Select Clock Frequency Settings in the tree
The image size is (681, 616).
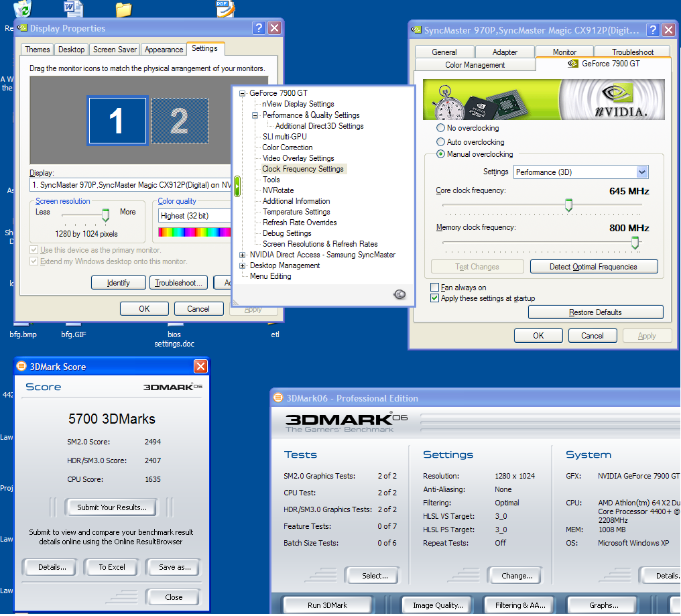click(x=303, y=169)
